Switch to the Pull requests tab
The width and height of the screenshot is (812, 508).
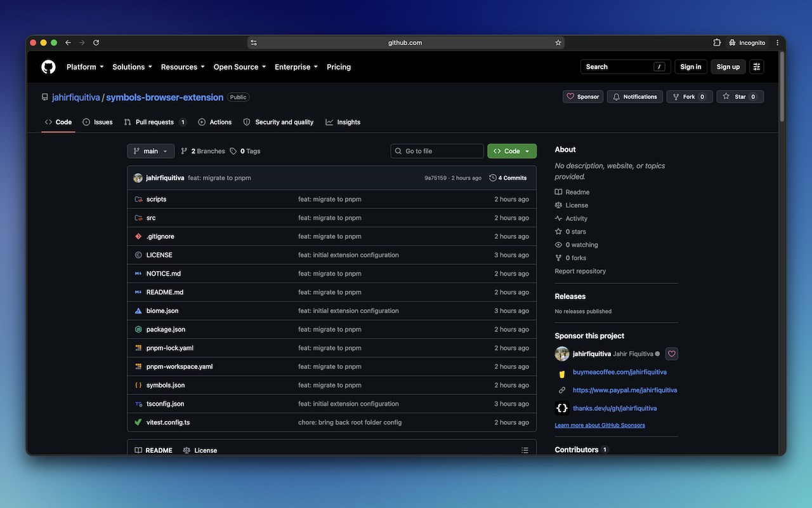click(155, 122)
